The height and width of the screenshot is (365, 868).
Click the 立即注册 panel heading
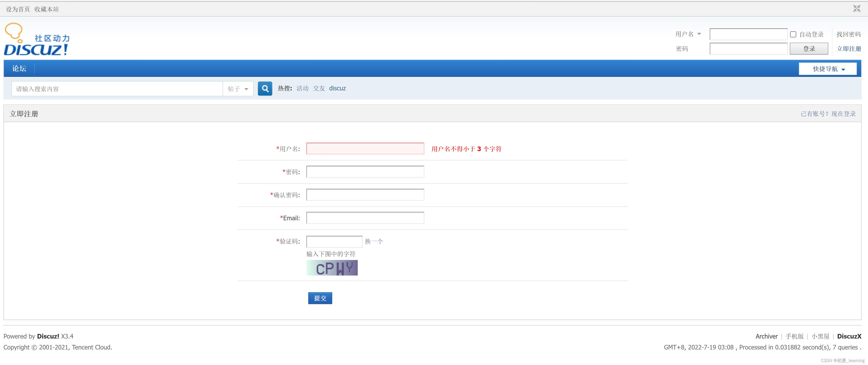pyautogui.click(x=24, y=114)
